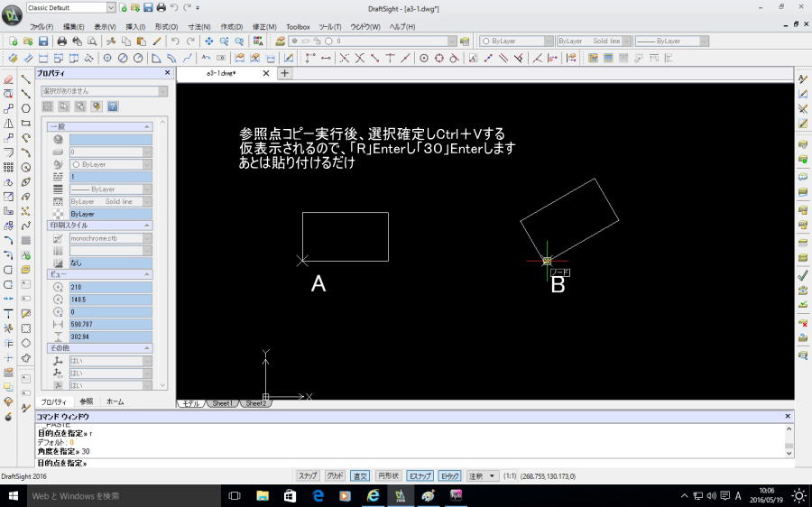Click the New document icon in toolbar
The width and height of the screenshot is (812, 507).
point(13,41)
